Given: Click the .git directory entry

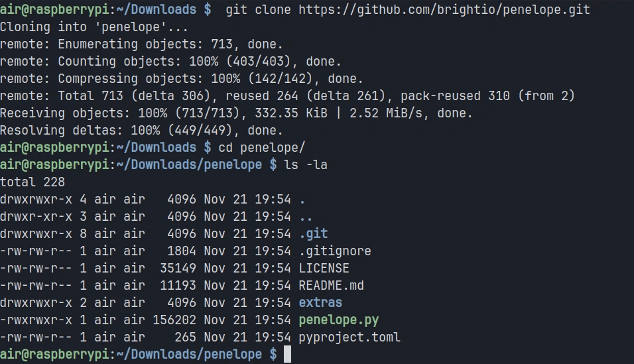Looking at the screenshot, I should coord(313,233).
